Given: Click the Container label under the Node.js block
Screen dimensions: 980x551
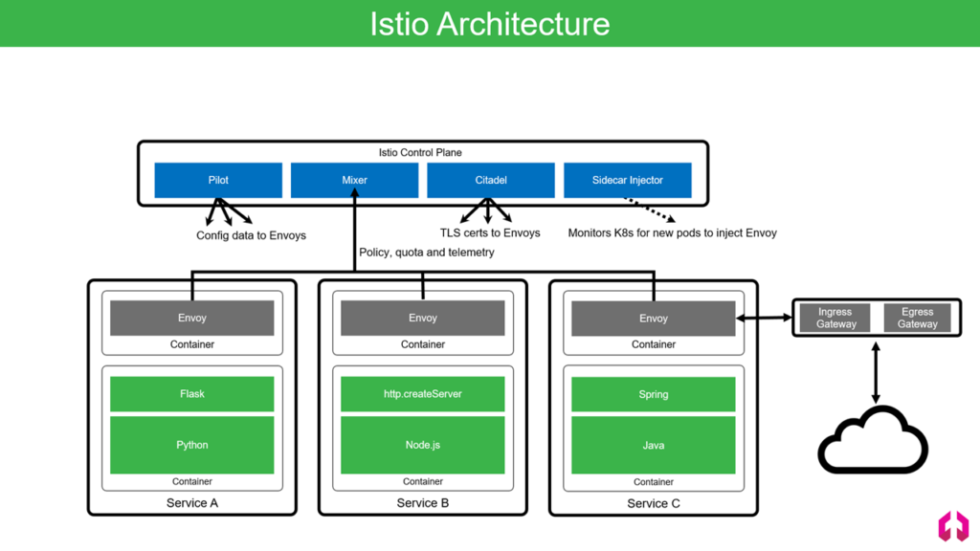Looking at the screenshot, I should pyautogui.click(x=422, y=482).
